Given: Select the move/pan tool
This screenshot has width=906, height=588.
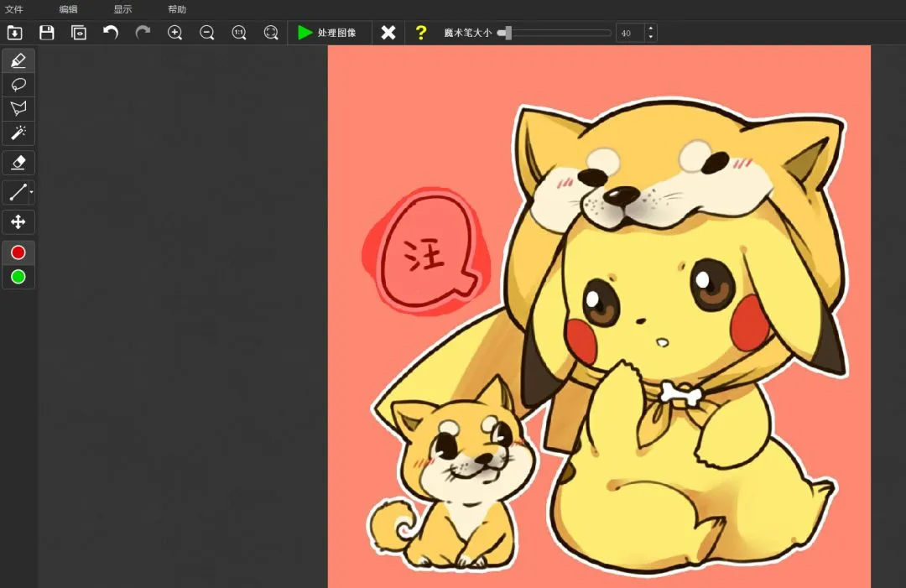Looking at the screenshot, I should coord(18,221).
